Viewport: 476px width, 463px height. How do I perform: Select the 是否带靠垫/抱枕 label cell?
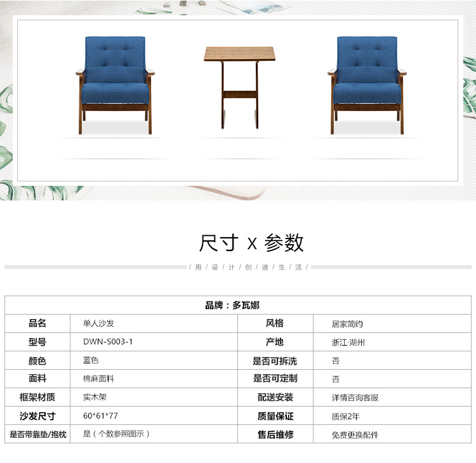[37, 434]
